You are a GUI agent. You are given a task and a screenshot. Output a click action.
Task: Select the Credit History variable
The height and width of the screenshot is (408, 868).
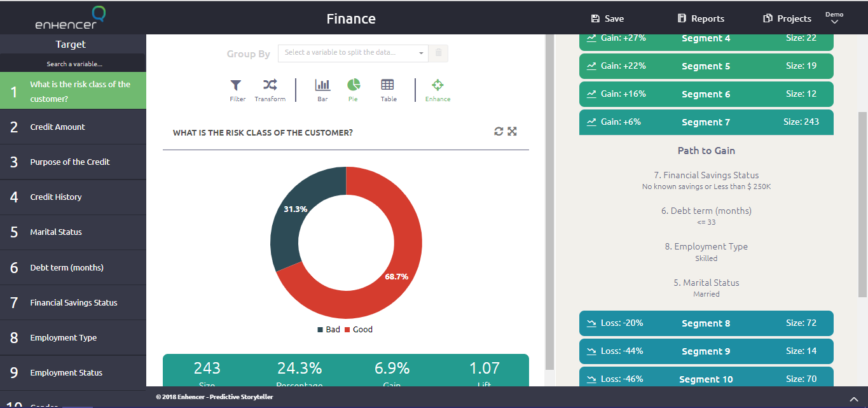[x=73, y=197]
